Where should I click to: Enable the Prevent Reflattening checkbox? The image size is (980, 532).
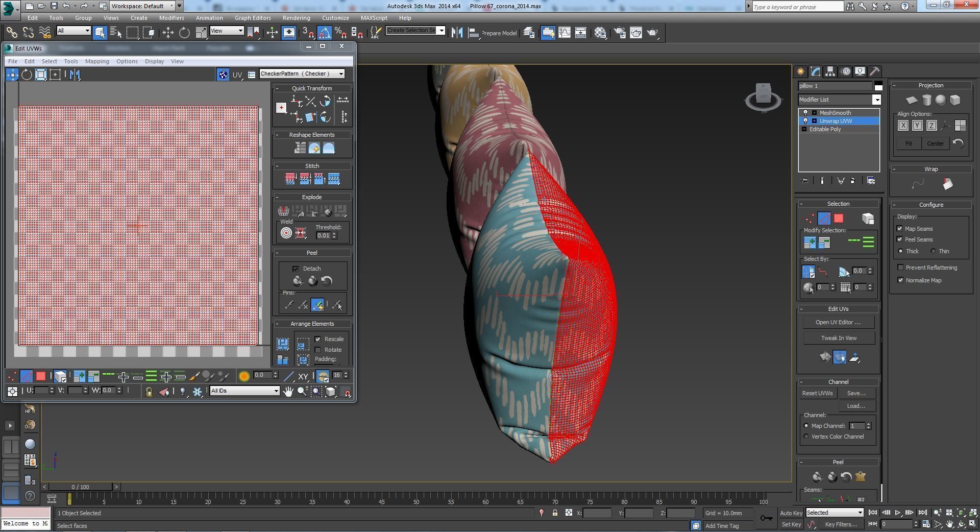click(x=900, y=268)
